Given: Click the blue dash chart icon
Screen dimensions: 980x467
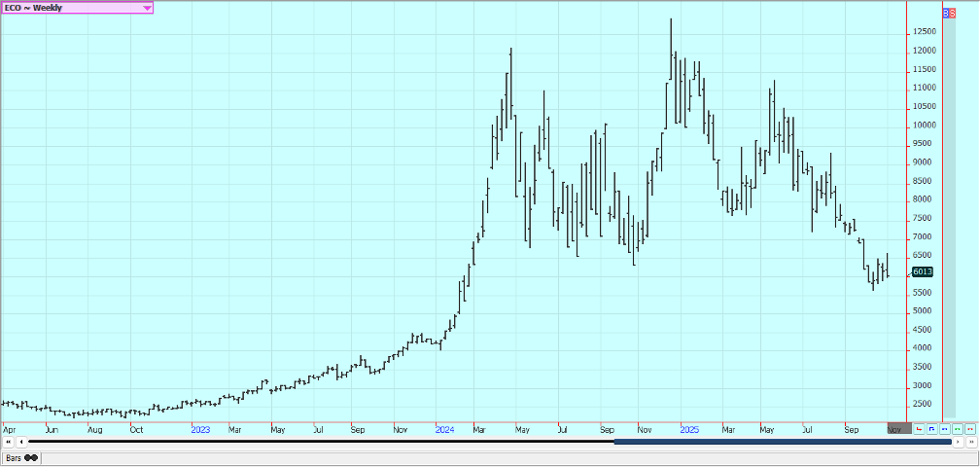Looking at the screenshot, I should tap(944, 428).
